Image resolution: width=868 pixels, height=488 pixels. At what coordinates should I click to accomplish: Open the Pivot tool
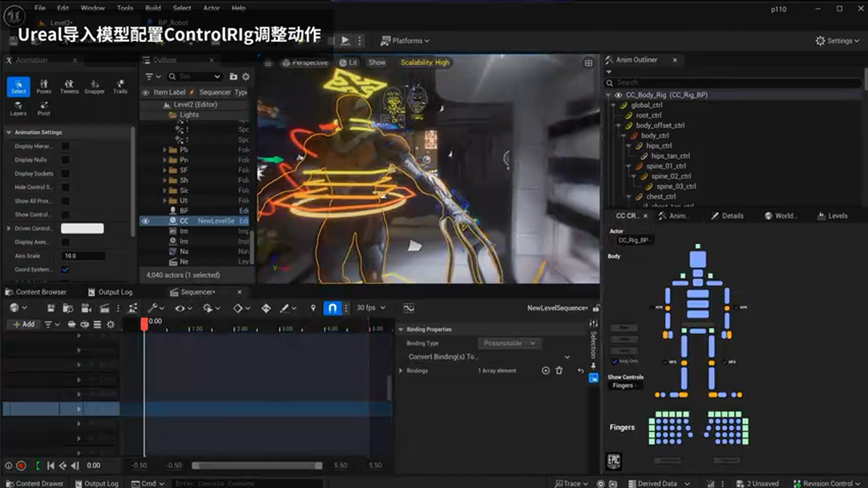(x=44, y=108)
